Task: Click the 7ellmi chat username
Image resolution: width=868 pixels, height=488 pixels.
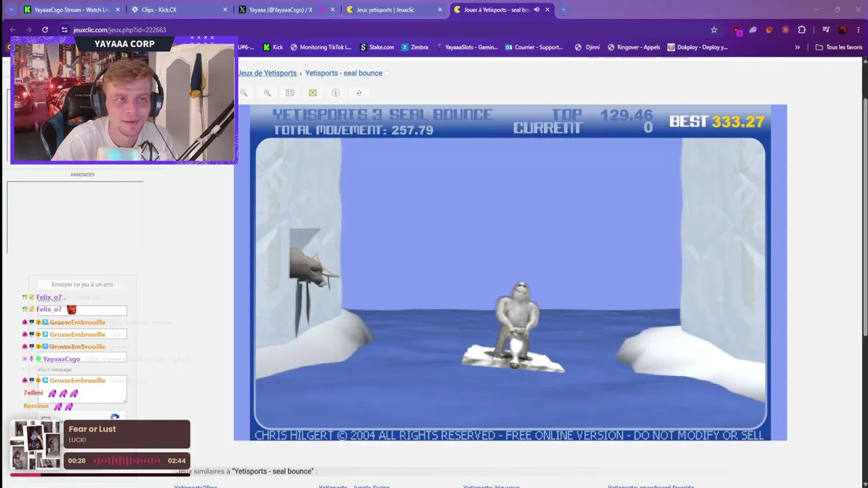Action: click(x=33, y=393)
